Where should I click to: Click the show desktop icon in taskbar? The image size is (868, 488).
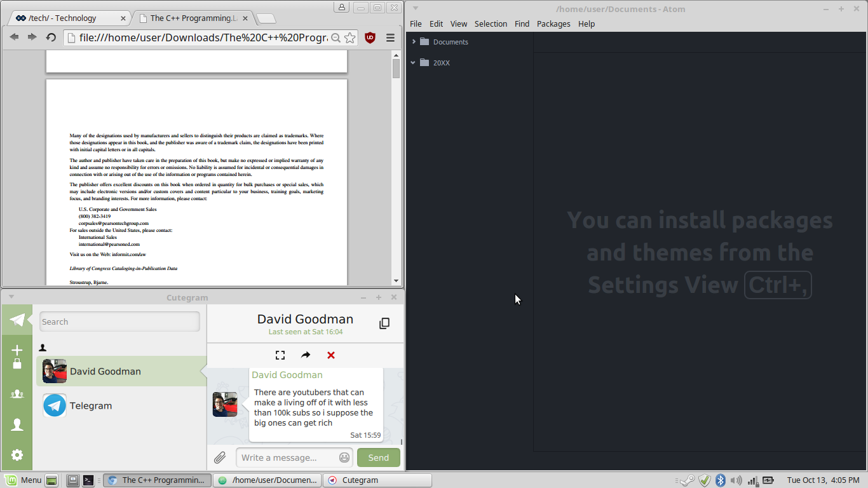pos(51,480)
